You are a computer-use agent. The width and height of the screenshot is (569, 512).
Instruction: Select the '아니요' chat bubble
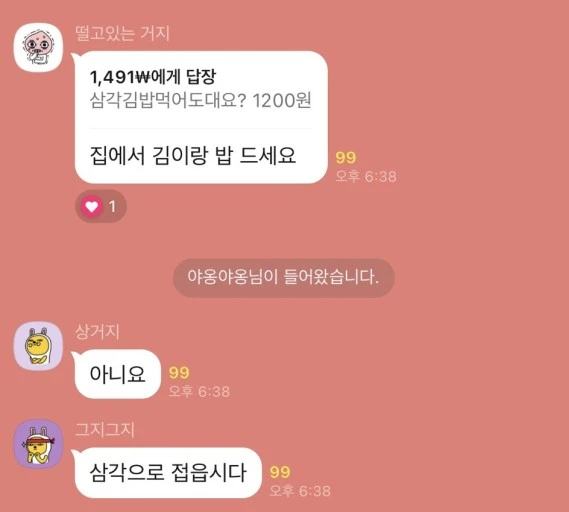click(x=118, y=374)
